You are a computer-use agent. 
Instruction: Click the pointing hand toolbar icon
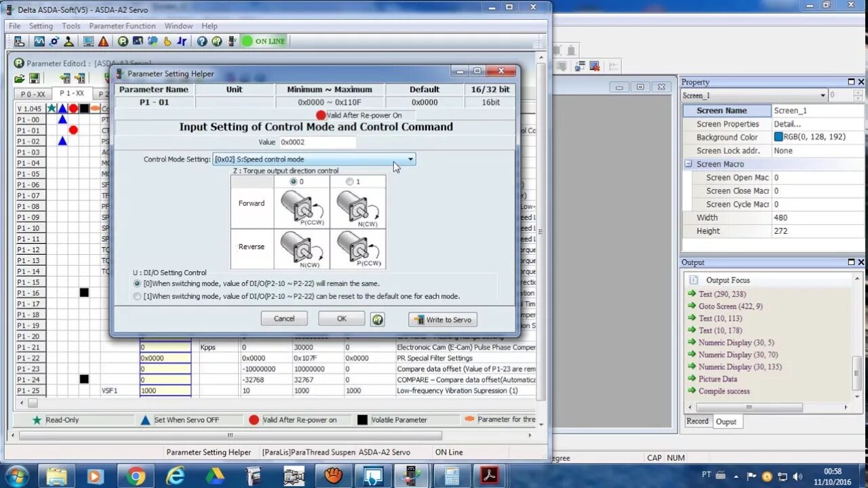click(x=167, y=41)
